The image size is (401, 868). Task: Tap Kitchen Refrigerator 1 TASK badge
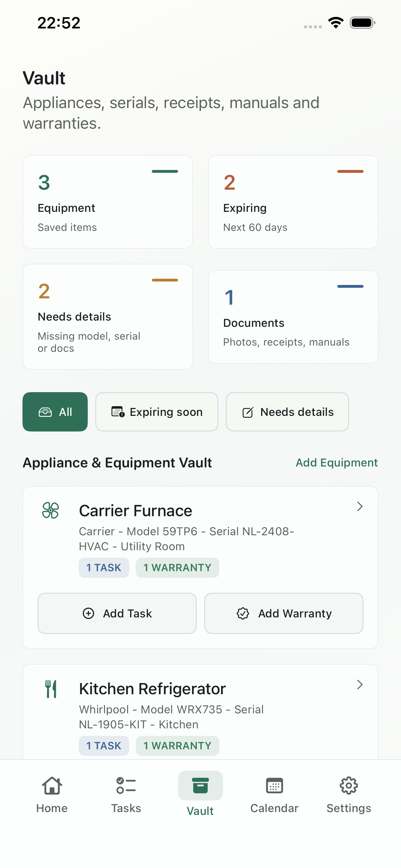coord(104,746)
